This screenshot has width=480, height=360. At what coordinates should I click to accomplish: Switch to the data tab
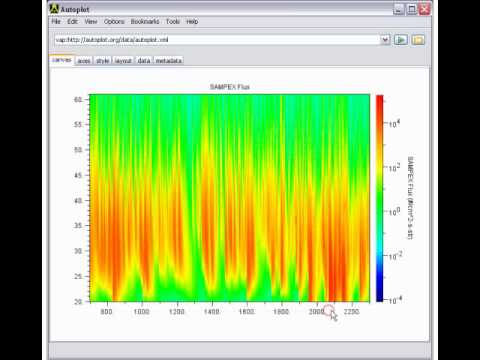[144, 61]
